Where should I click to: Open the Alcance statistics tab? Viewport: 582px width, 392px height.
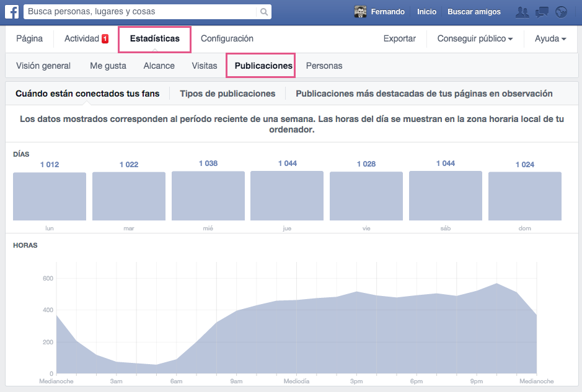(x=159, y=66)
